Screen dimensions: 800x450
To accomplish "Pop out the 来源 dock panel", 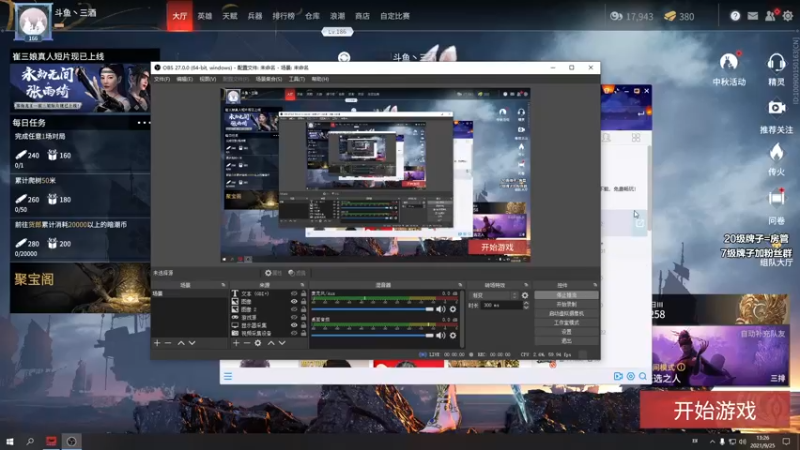I will tap(302, 285).
